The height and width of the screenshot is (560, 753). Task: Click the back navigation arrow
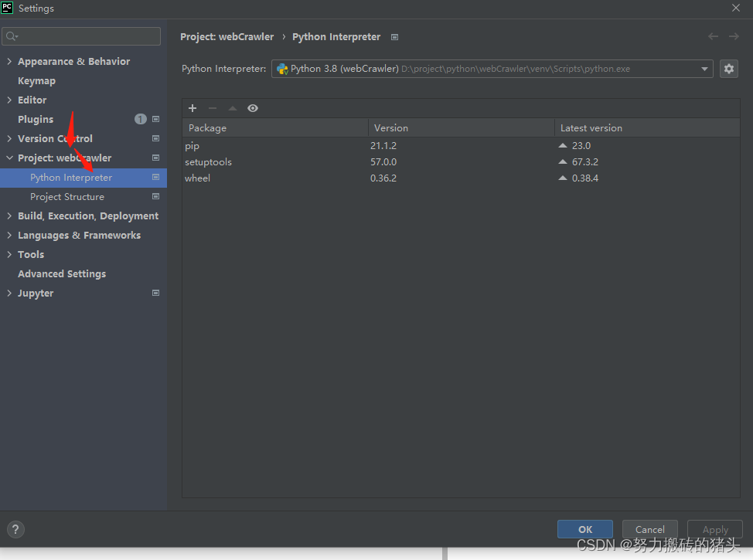pos(713,36)
